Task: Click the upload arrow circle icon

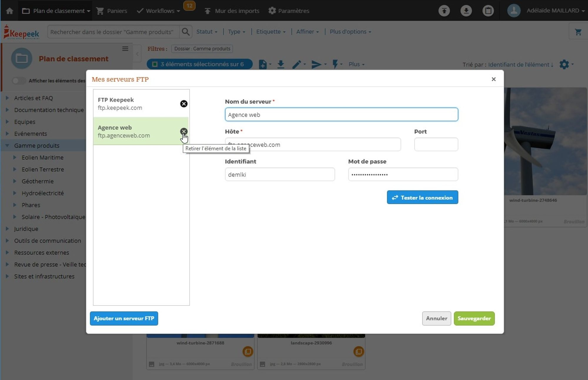Action: point(444,11)
